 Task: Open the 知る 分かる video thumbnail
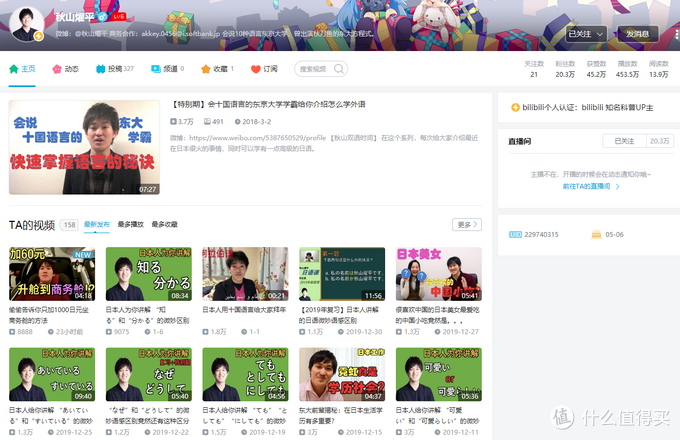(149, 274)
